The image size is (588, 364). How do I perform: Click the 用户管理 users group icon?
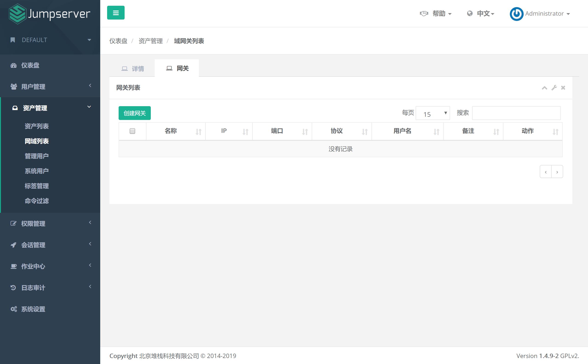pos(14,87)
